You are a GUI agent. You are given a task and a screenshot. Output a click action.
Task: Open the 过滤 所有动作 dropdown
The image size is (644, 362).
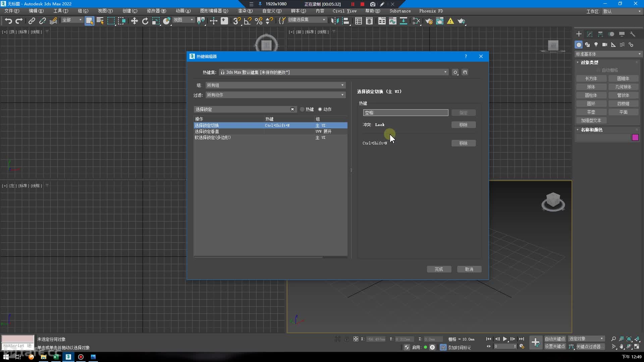pos(275,95)
